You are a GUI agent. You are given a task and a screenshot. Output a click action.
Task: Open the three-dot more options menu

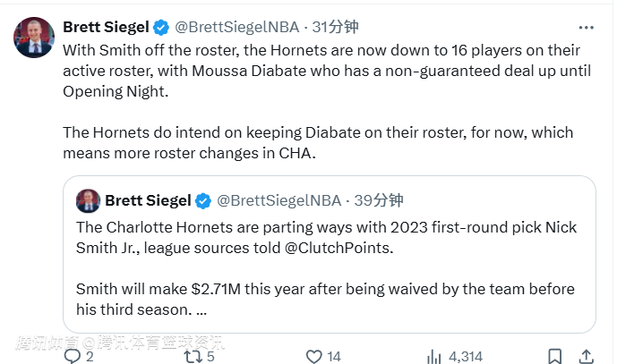click(x=586, y=27)
